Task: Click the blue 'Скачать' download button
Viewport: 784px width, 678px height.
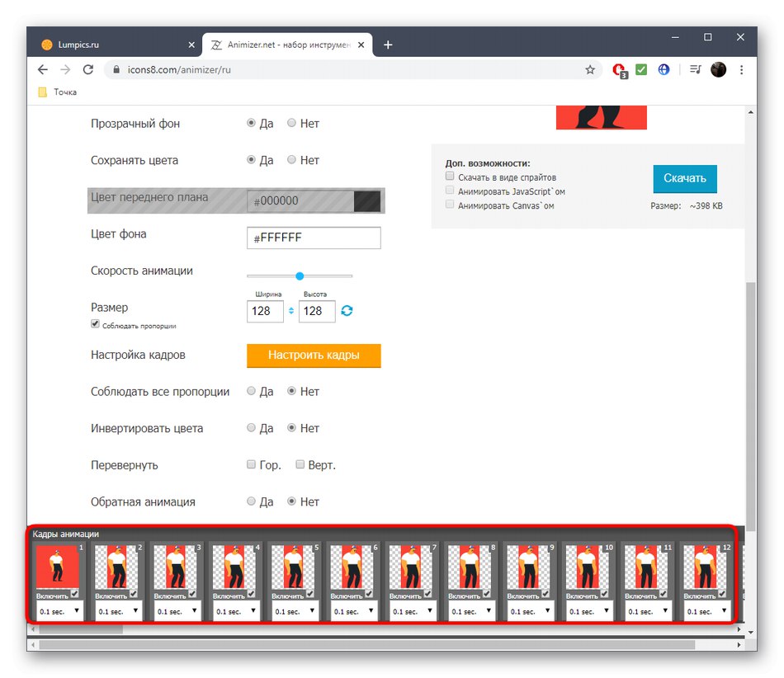Action: click(685, 179)
